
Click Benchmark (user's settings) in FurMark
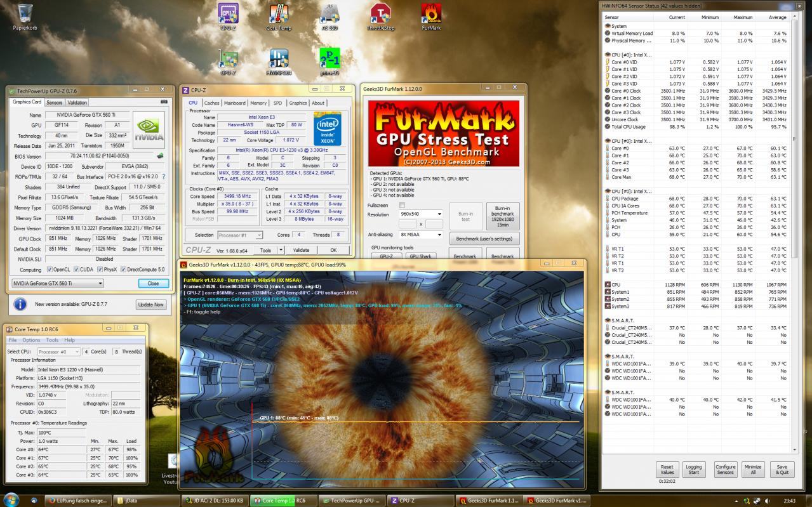485,239
